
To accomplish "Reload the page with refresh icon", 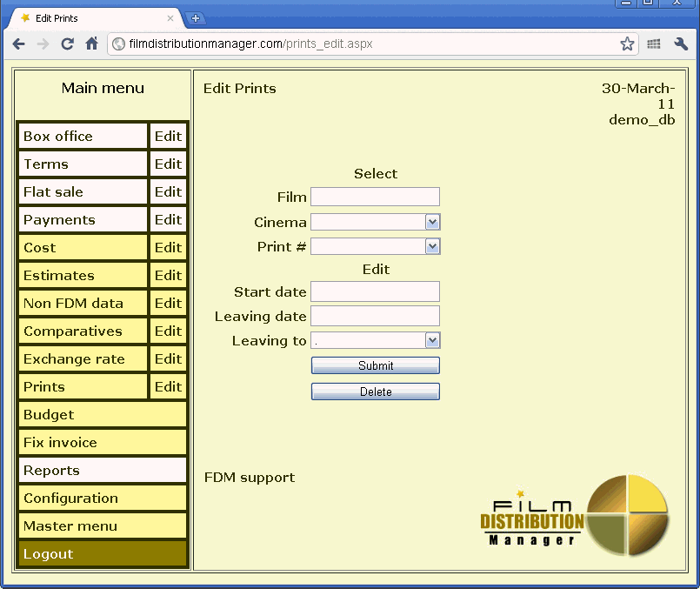I will pos(67,44).
